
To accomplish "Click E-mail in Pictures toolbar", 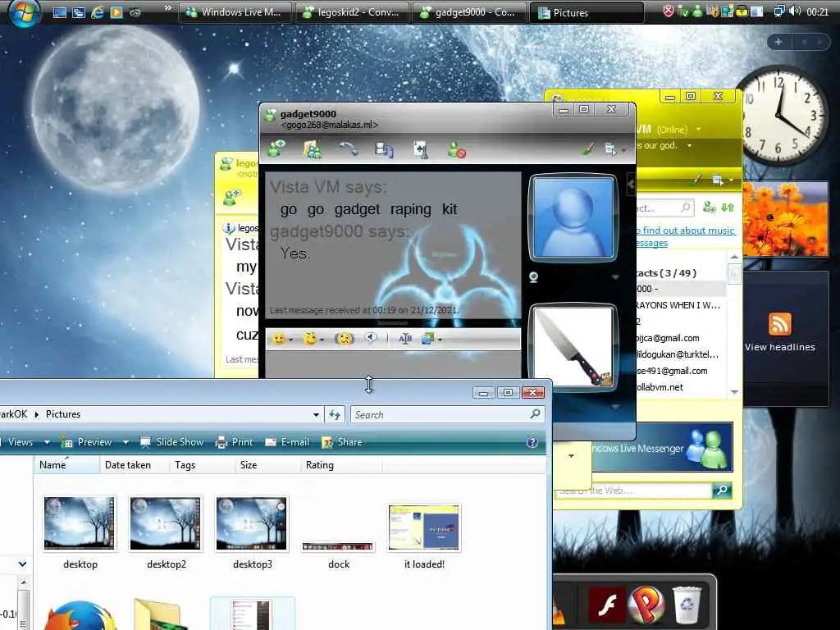I will tap(287, 442).
